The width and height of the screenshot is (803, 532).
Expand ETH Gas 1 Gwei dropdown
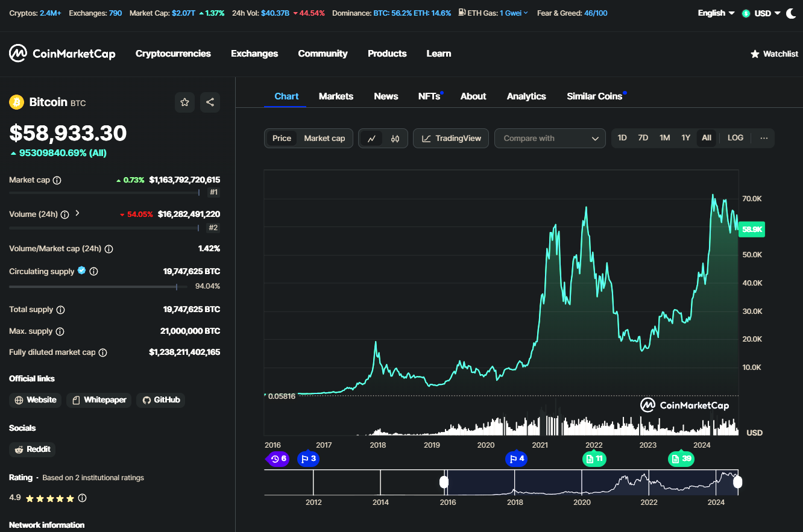pos(514,13)
